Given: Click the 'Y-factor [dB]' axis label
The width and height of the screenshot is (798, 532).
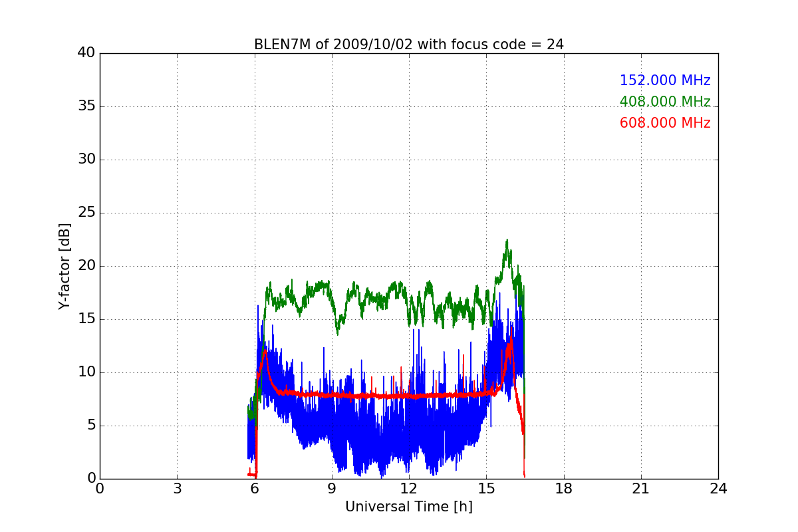Looking at the screenshot, I should [x=65, y=266].
